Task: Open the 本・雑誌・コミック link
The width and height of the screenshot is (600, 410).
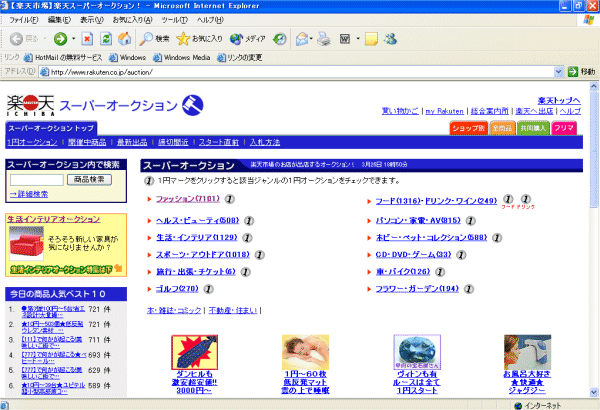Action: [x=174, y=310]
